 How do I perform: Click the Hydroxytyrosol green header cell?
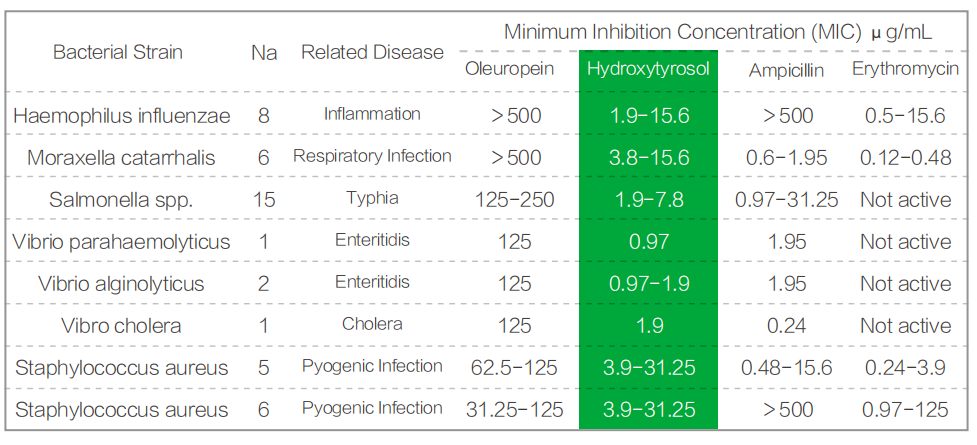click(x=648, y=70)
